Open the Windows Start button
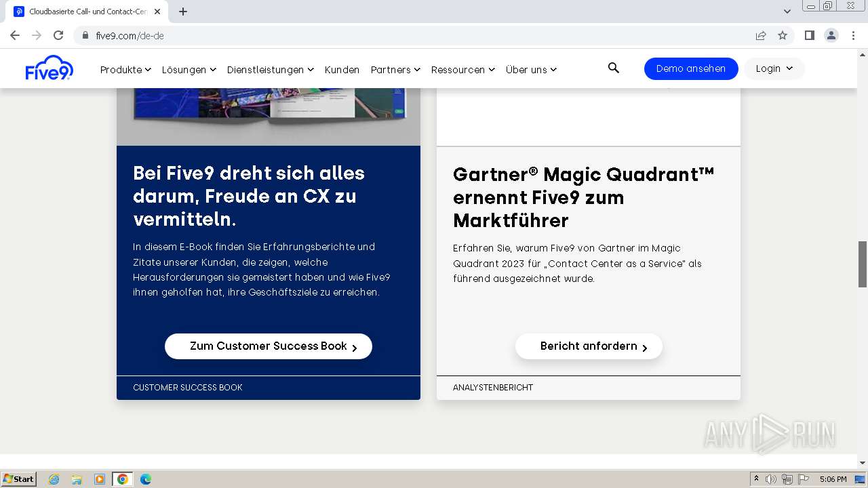 pos(18,479)
